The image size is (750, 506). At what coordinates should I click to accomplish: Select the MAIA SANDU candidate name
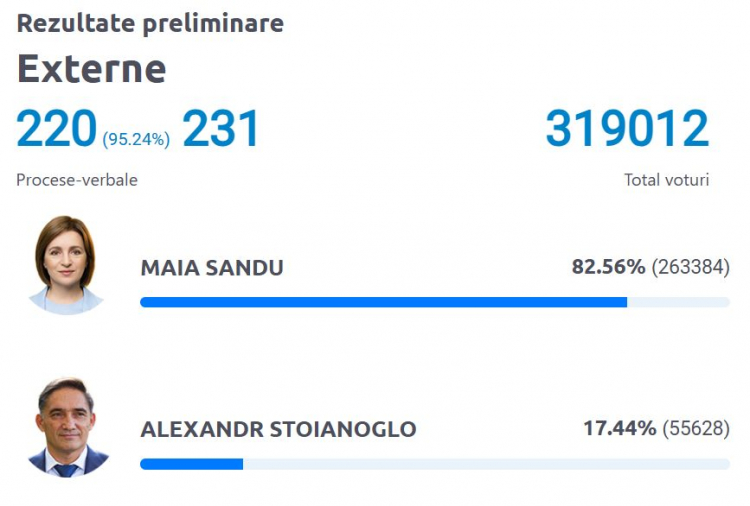click(x=212, y=267)
